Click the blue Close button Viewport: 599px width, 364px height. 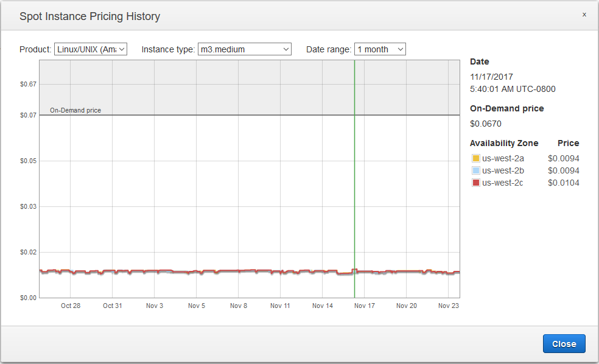click(x=564, y=344)
